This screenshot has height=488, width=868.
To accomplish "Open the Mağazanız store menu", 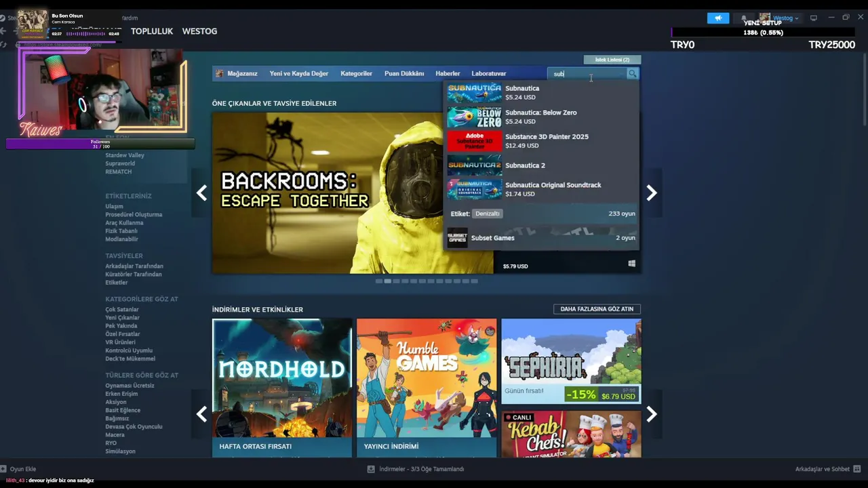I will 242,73.
